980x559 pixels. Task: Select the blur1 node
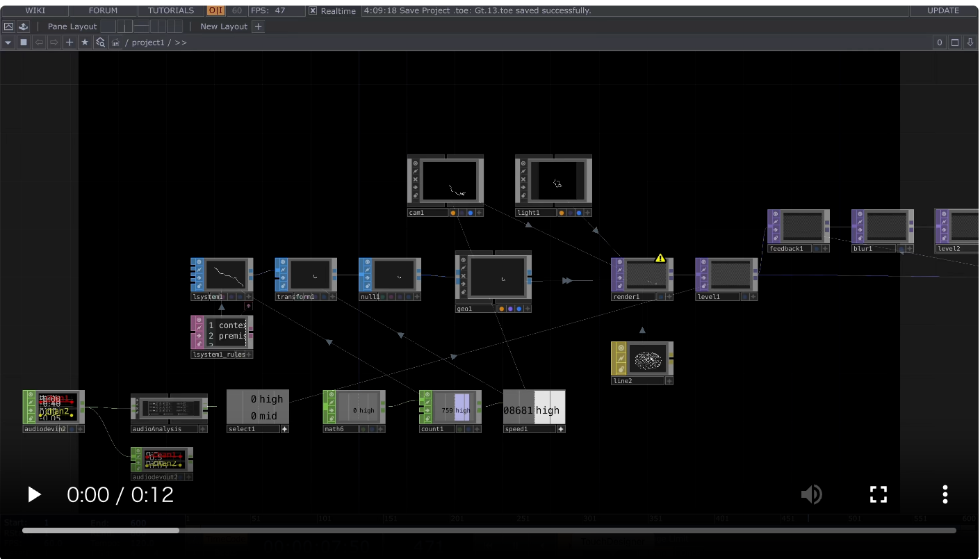[x=883, y=231]
